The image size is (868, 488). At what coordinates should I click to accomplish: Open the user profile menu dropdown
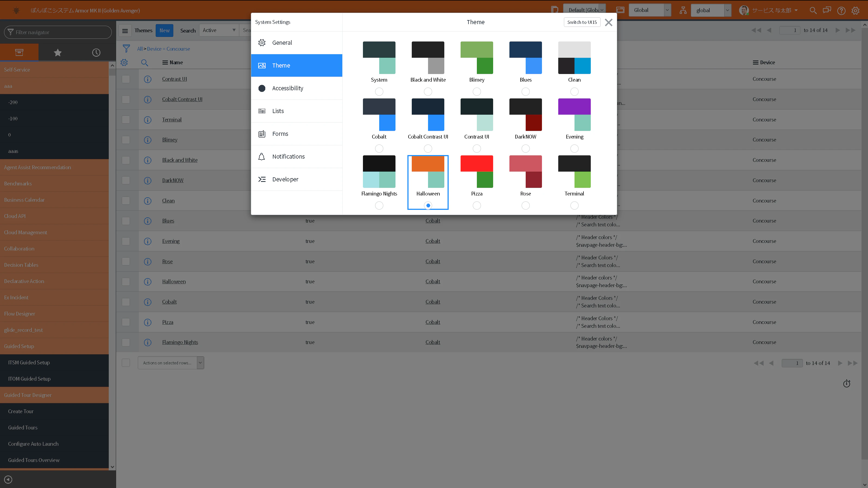(769, 10)
